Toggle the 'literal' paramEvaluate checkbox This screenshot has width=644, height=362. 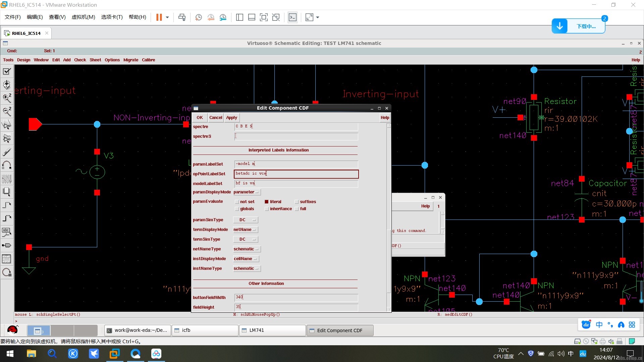tap(267, 202)
